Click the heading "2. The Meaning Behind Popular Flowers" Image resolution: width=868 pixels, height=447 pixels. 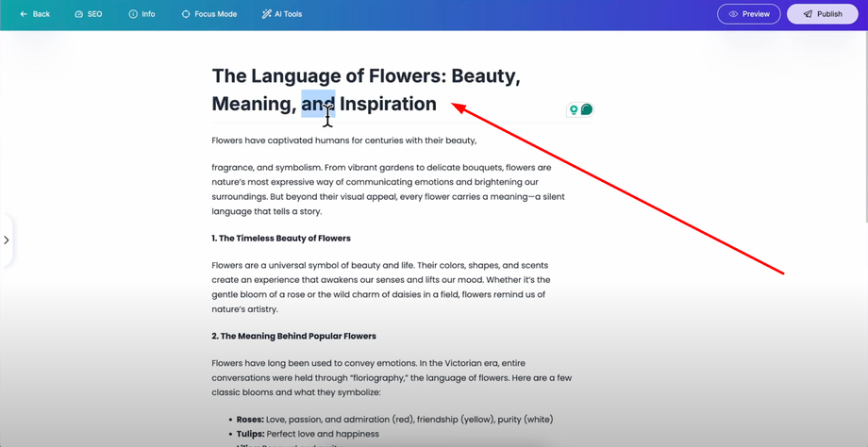[x=294, y=336]
